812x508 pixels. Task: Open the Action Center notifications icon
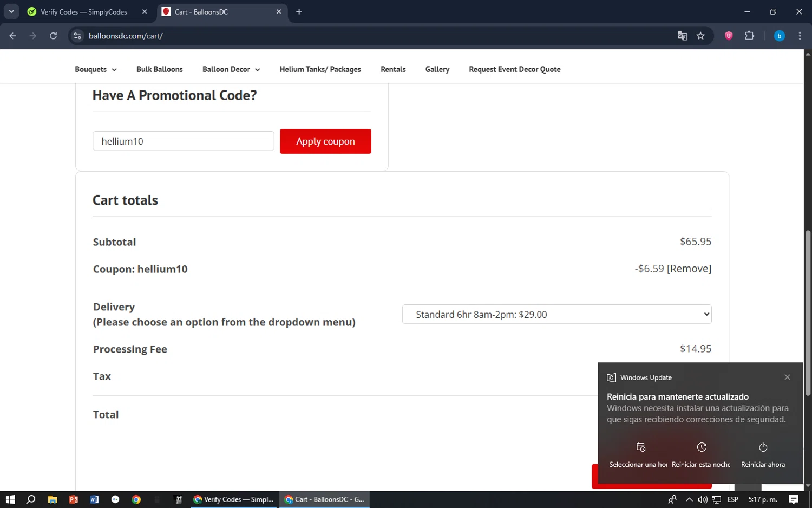(794, 499)
